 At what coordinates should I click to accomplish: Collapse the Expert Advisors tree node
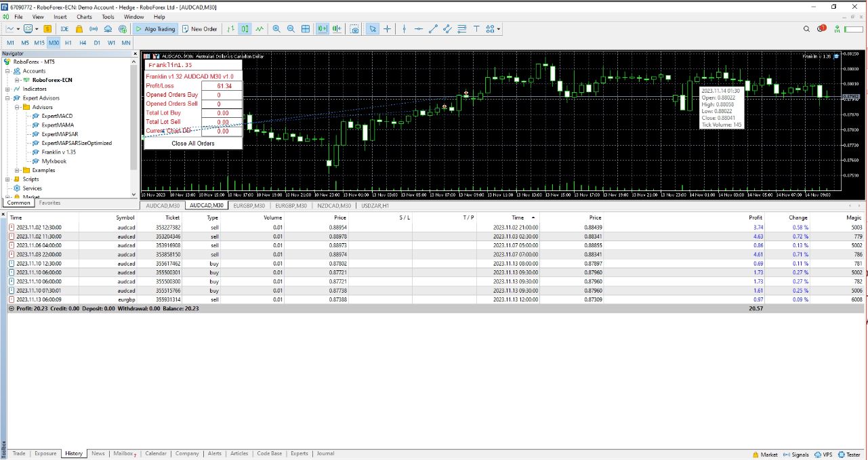point(7,98)
